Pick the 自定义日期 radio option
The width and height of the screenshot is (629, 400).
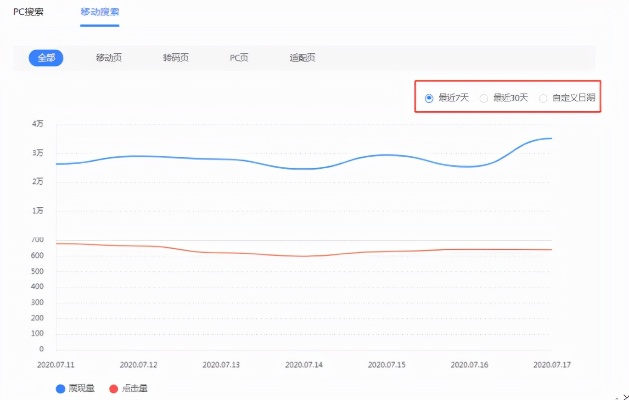[543, 98]
